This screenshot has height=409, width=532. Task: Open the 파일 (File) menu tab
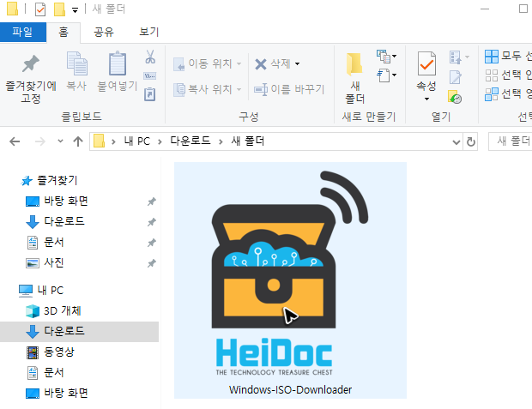pyautogui.click(x=22, y=32)
